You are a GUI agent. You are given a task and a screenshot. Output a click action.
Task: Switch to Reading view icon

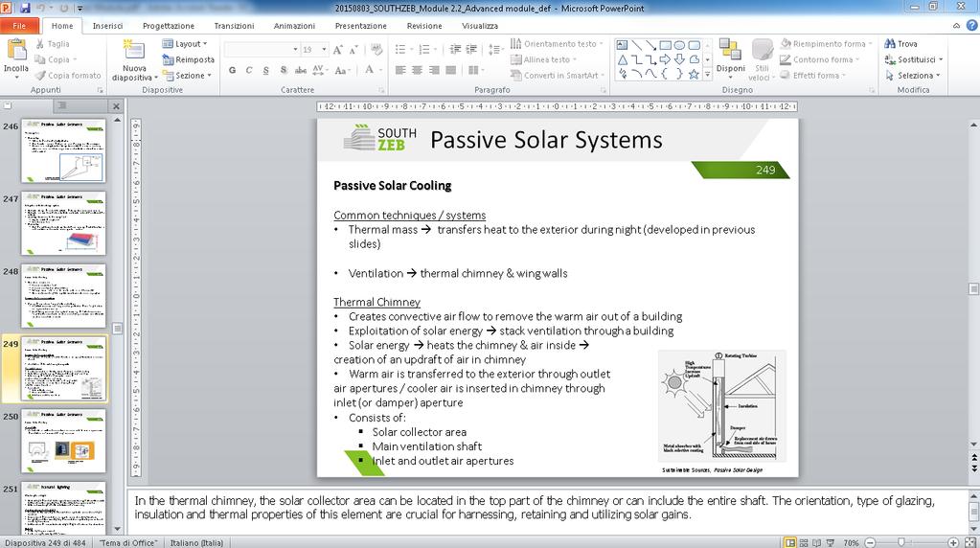(x=817, y=542)
